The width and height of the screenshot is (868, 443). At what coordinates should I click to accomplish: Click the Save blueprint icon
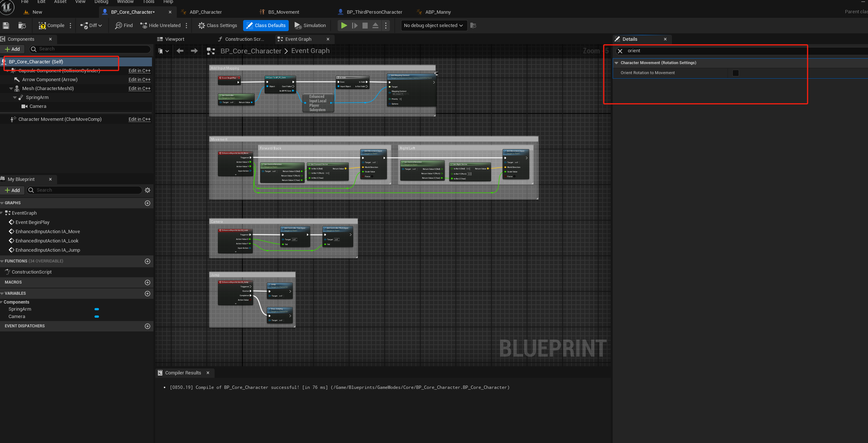[6, 26]
